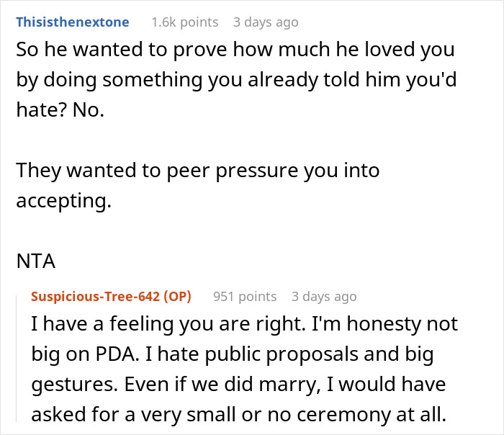Open Thisisthenextone's user profile
This screenshot has height=435, width=504.
click(72, 22)
